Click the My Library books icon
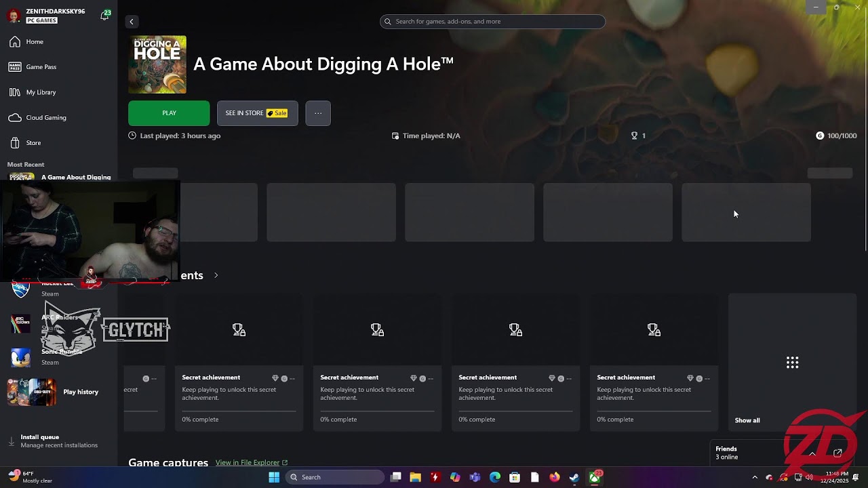The height and width of the screenshot is (488, 868). (15, 92)
